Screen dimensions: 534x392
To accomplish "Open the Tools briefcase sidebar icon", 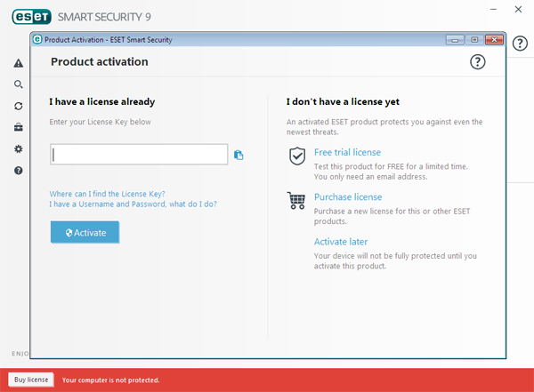I will 19,127.
